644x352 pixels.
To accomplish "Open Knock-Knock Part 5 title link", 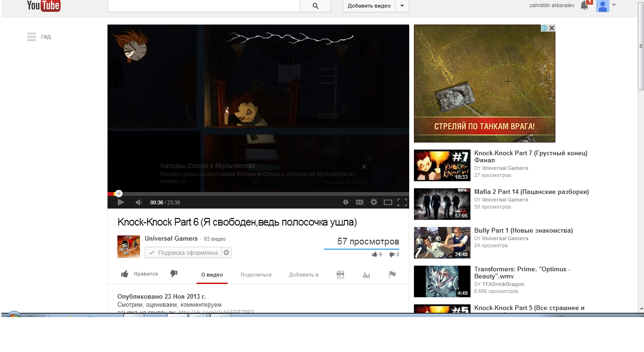I will pos(529,308).
